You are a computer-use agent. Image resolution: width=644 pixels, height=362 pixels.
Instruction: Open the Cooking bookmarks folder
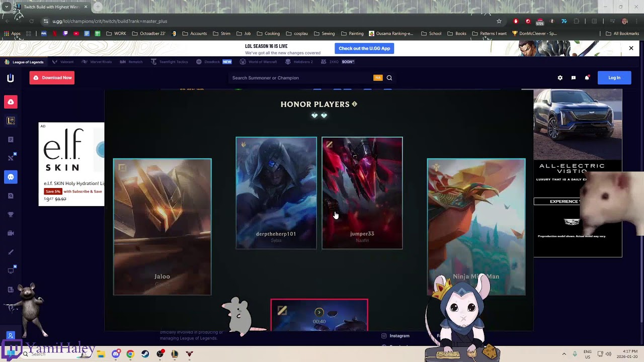[268, 34]
